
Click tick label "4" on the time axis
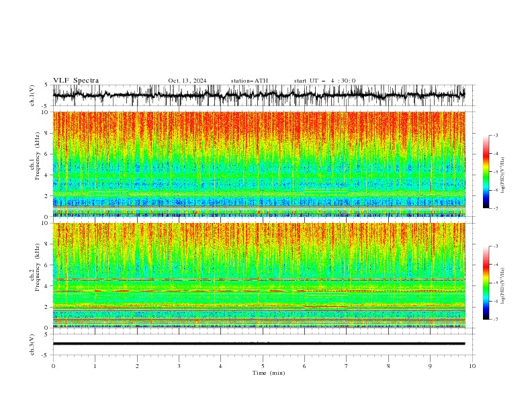coord(220,366)
